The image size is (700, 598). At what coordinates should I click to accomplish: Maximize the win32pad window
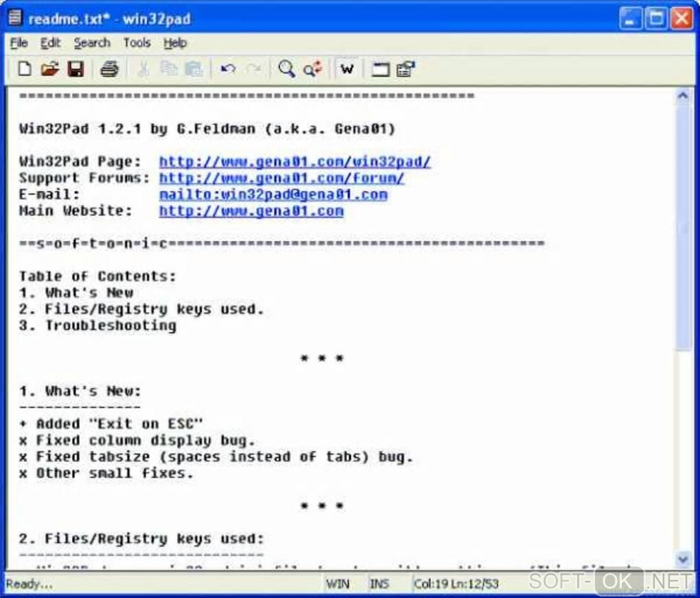656,19
